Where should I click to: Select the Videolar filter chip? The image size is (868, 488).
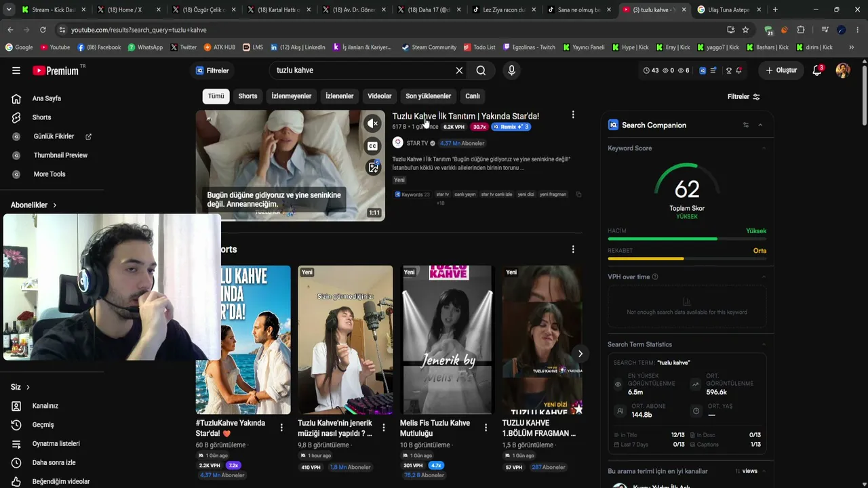(x=380, y=96)
